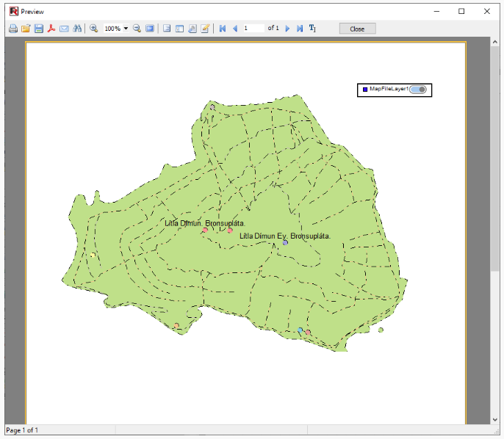This screenshot has width=504, height=439.
Task: Go to the previous page
Action: coord(235,29)
